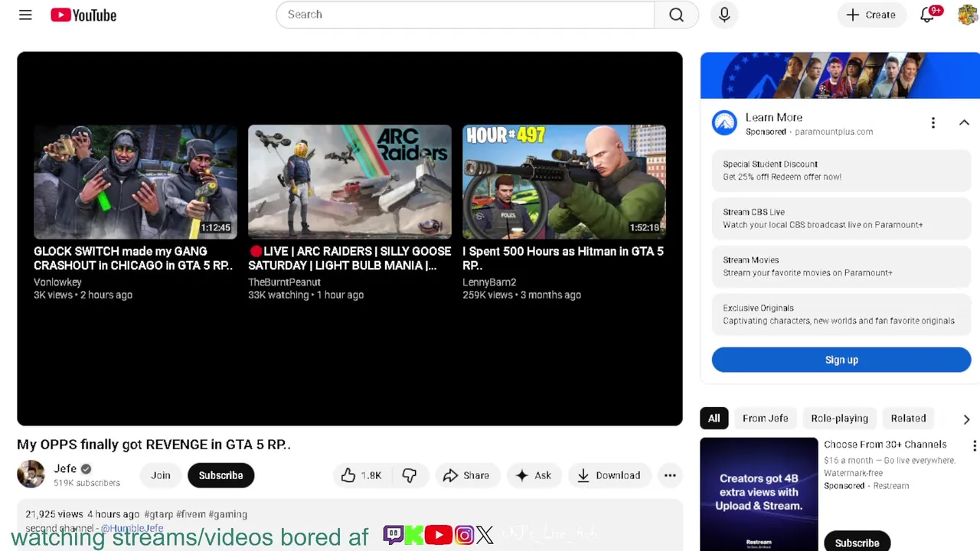Image resolution: width=980 pixels, height=551 pixels.
Task: Focus the Search input field
Action: pyautogui.click(x=465, y=15)
